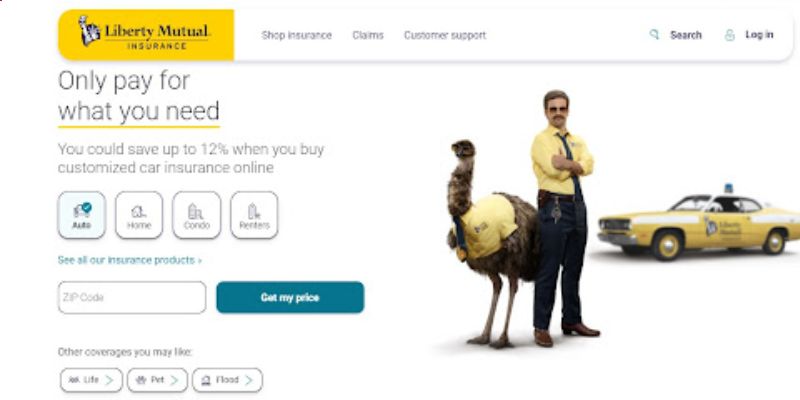This screenshot has height=400, width=800.
Task: Click the Flood coverage icon
Action: click(x=206, y=380)
